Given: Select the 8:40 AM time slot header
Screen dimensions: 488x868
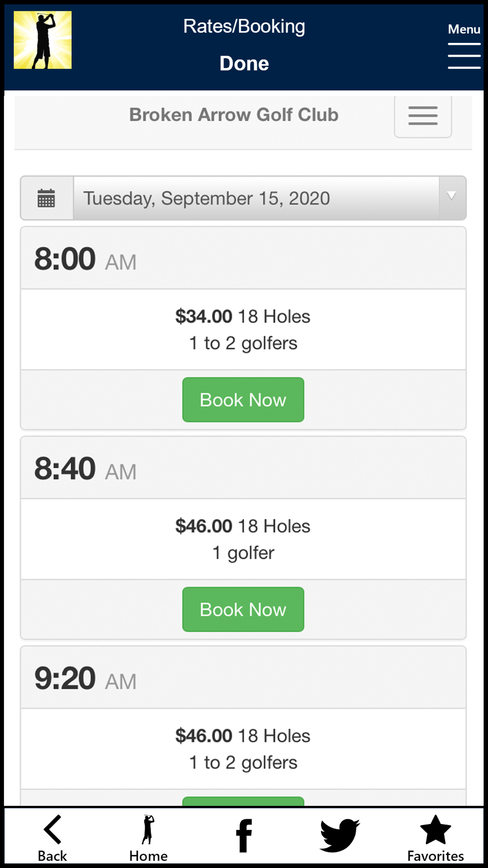Looking at the screenshot, I should coord(85,469).
